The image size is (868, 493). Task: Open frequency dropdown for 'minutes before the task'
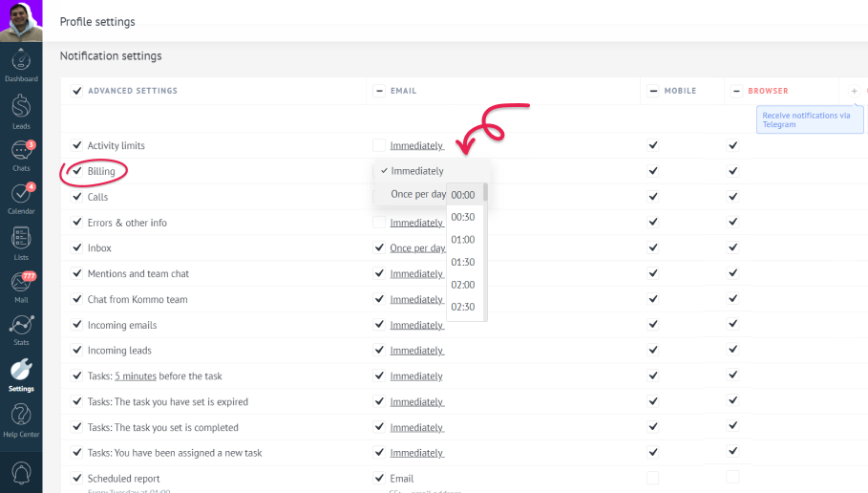(416, 376)
